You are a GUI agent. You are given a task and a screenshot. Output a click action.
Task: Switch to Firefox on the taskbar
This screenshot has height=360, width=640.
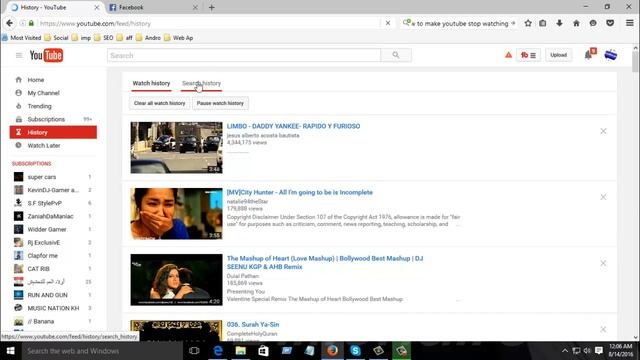pyautogui.click(x=332, y=351)
